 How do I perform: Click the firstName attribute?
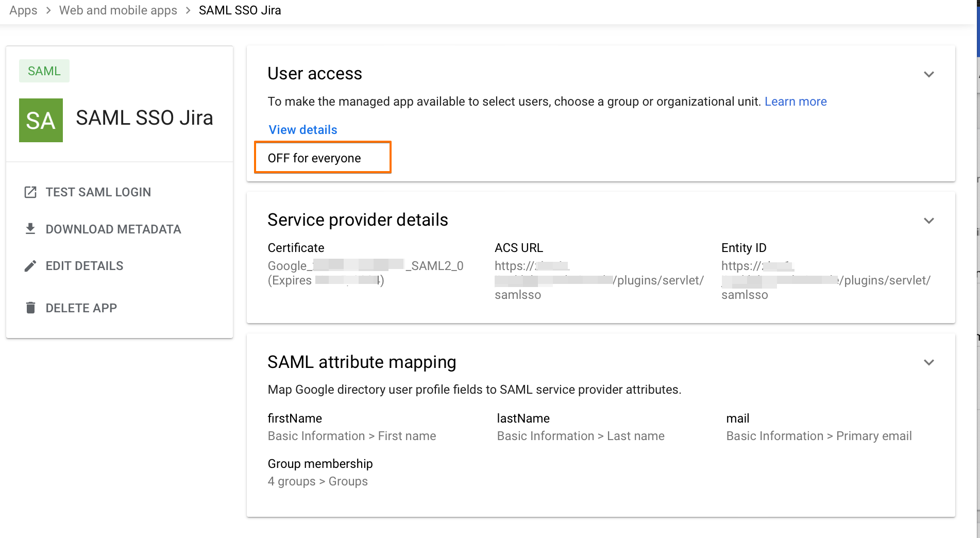coord(295,418)
